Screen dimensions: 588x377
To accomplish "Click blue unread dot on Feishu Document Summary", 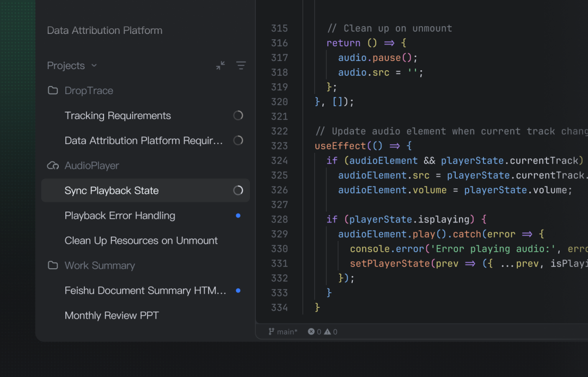I will [238, 291].
